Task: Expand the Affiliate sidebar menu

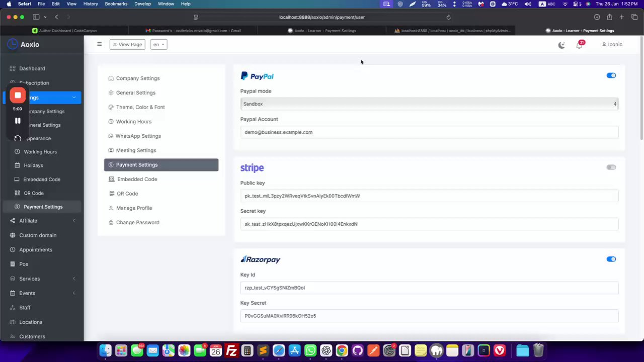Action: (74, 221)
